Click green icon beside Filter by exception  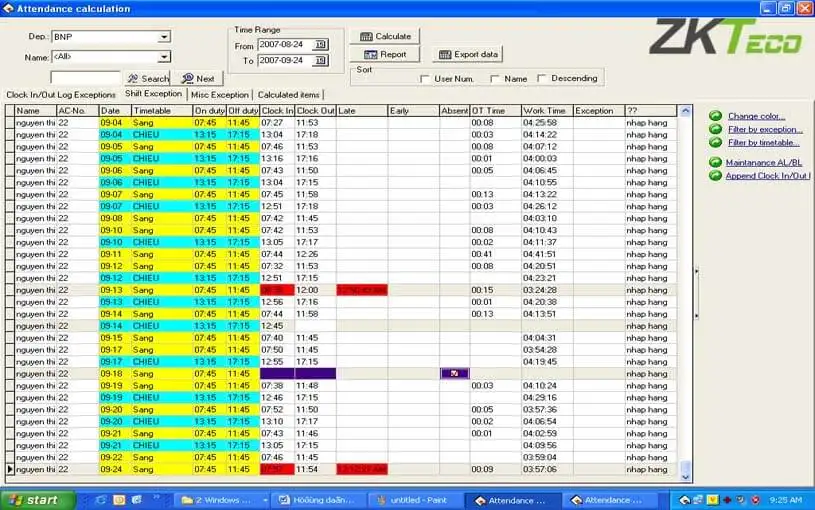(715, 129)
